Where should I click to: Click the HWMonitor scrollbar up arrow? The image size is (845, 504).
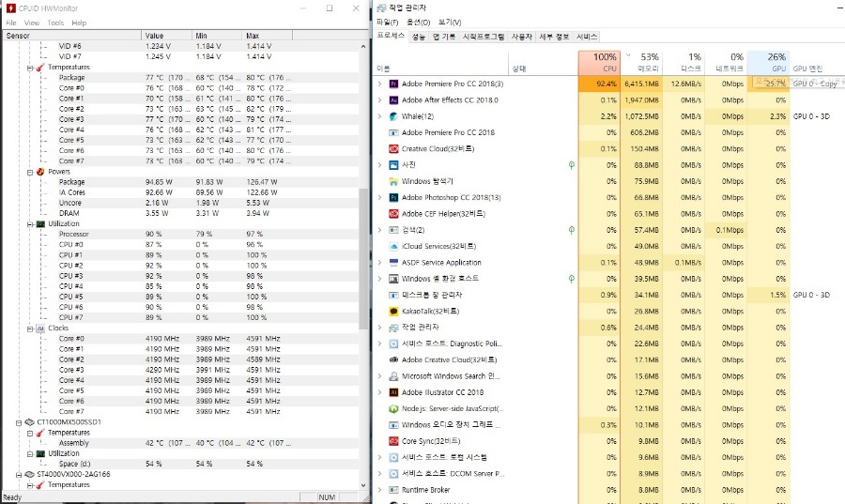(363, 46)
